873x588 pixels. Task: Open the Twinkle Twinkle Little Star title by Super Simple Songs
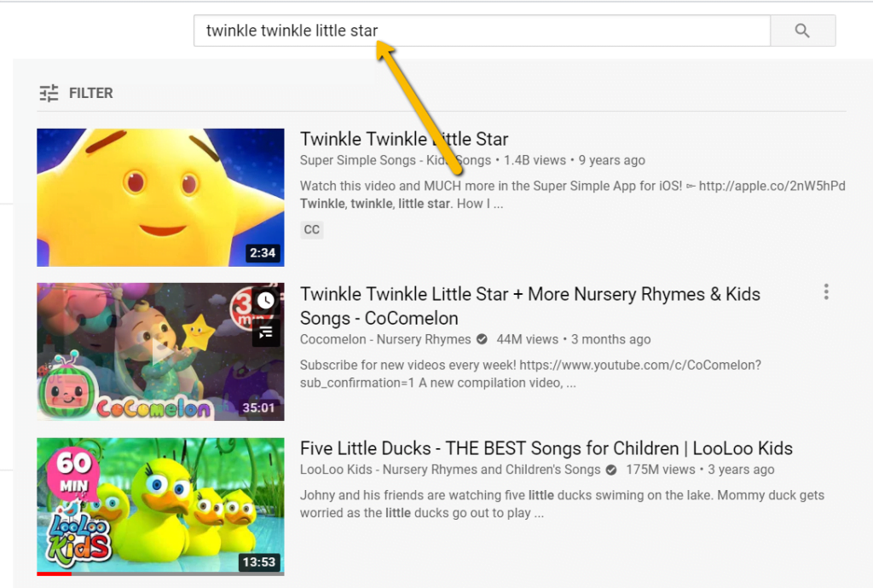point(404,139)
